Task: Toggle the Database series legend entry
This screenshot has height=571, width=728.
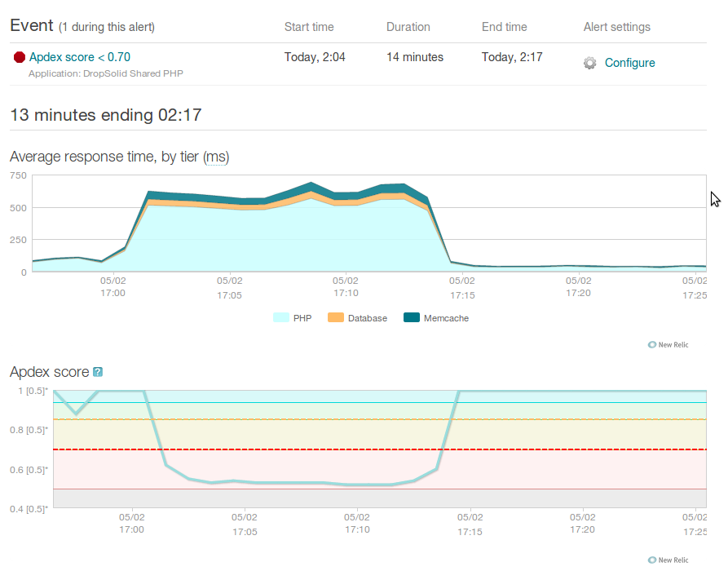Action: click(x=357, y=318)
